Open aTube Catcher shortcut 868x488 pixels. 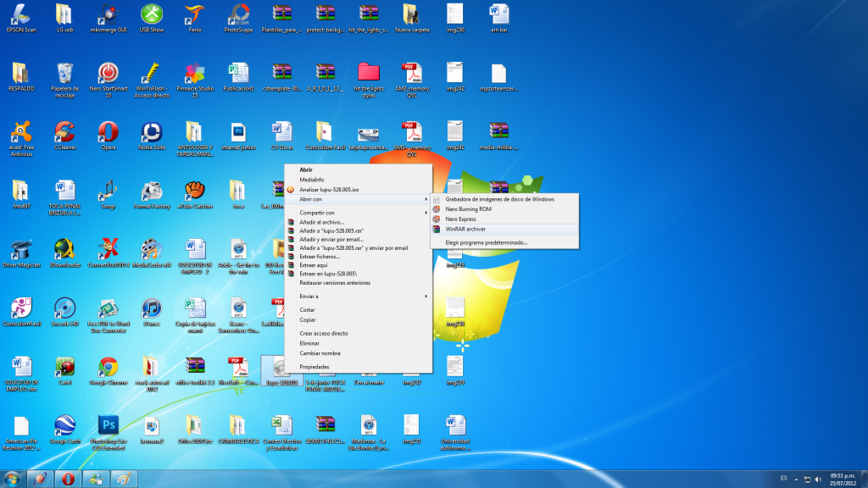click(x=195, y=195)
